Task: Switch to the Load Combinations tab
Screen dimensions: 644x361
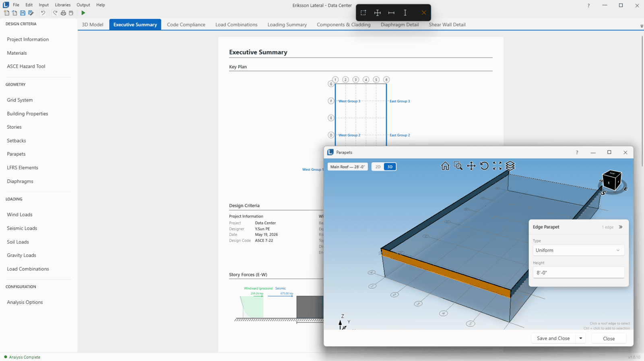Action: pos(236,25)
